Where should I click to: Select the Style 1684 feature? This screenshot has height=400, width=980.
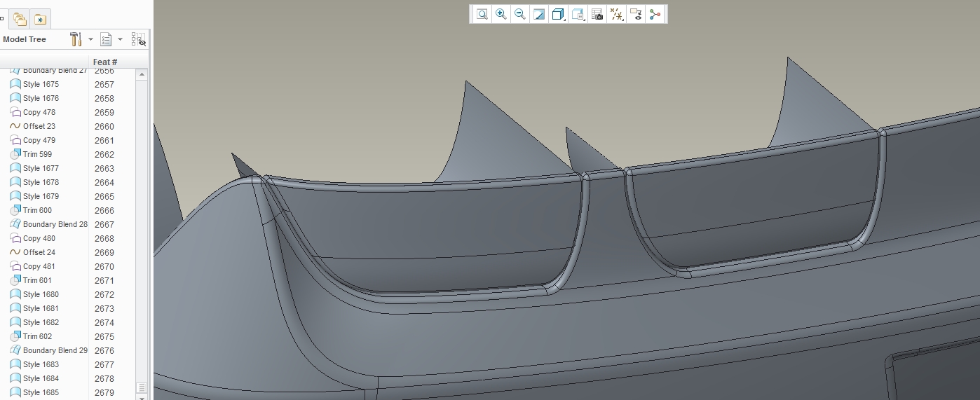point(41,378)
